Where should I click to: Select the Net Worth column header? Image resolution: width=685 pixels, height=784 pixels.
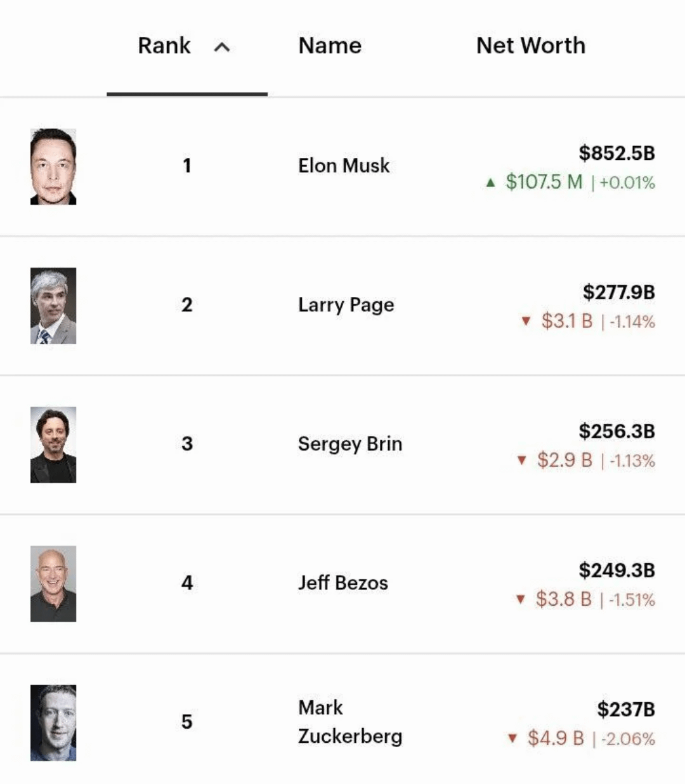530,46
